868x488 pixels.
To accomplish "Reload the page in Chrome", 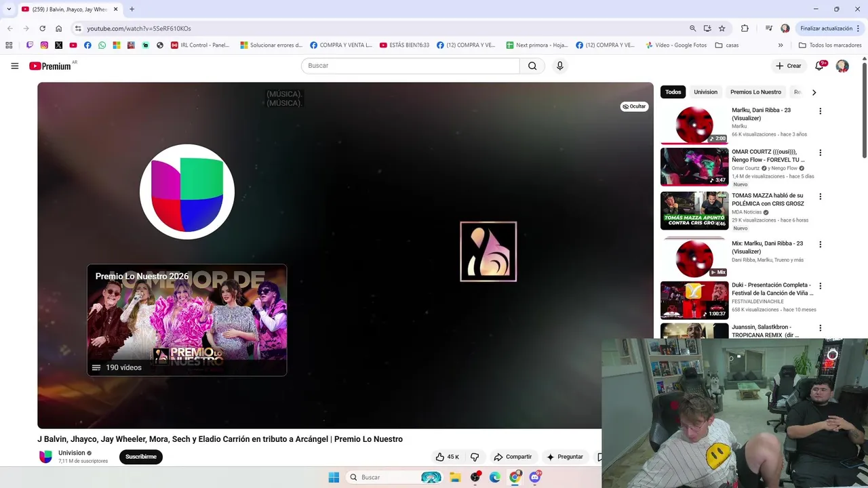I will [42, 28].
